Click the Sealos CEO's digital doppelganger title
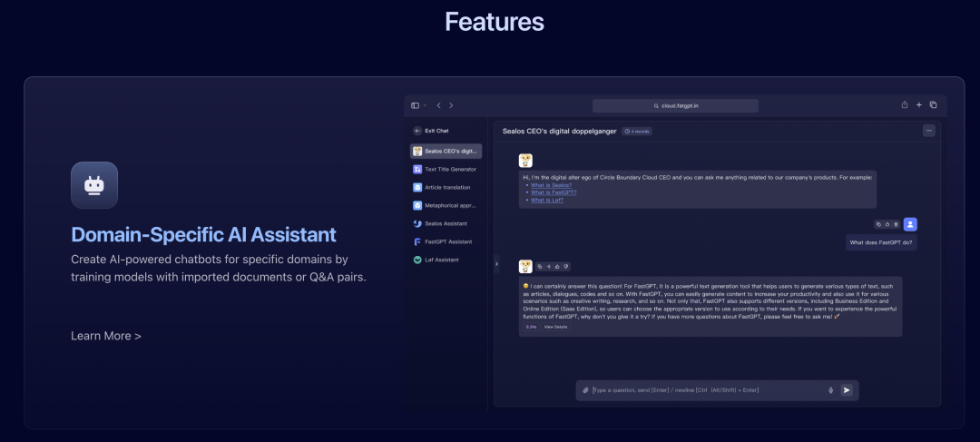980x442 pixels. [x=559, y=132]
